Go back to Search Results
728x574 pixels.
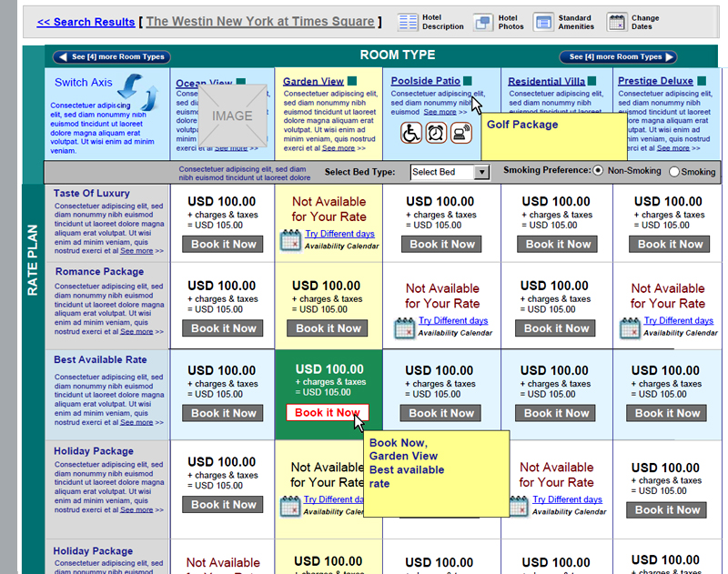[86, 22]
